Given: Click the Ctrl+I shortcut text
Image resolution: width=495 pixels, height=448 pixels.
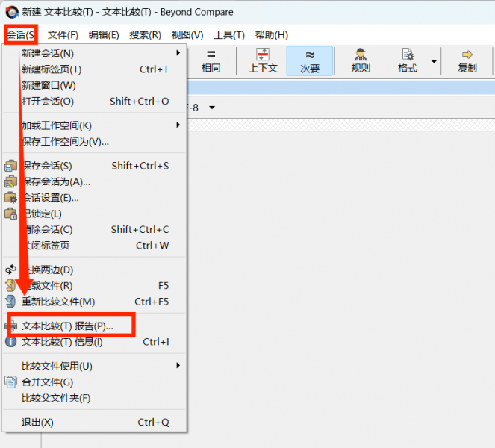Looking at the screenshot, I should 156,342.
